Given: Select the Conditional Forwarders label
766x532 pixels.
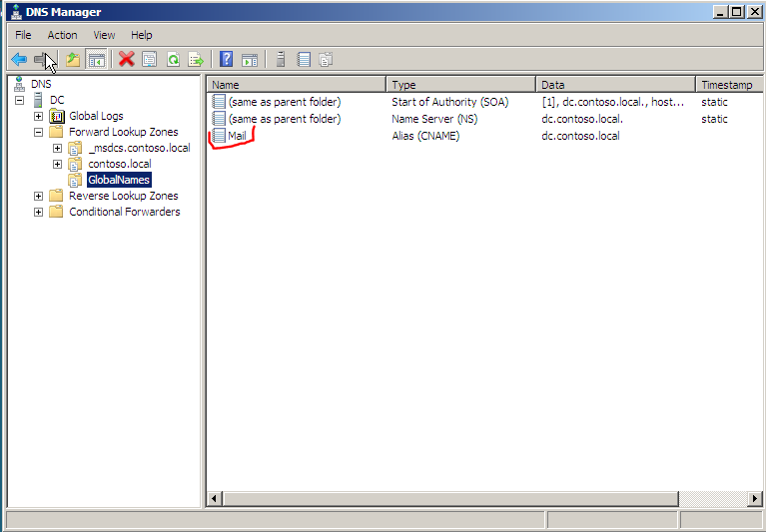Looking at the screenshot, I should point(125,212).
